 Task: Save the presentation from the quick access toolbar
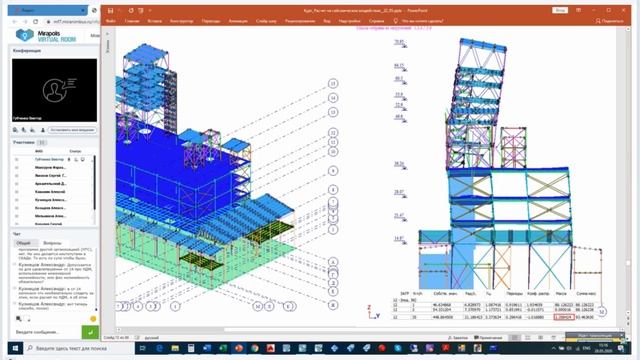pos(110,11)
